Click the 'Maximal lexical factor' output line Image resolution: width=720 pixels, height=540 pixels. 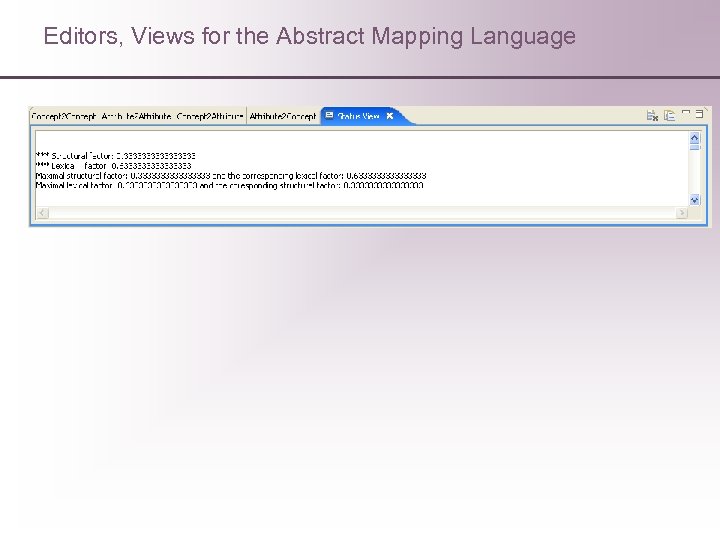pyautogui.click(x=230, y=186)
